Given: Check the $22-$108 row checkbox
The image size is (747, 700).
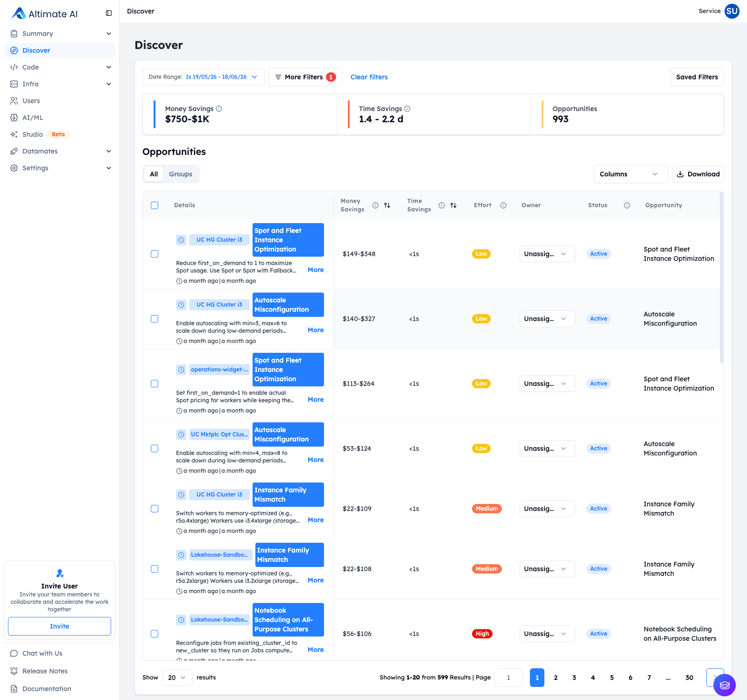Looking at the screenshot, I should point(155,569).
